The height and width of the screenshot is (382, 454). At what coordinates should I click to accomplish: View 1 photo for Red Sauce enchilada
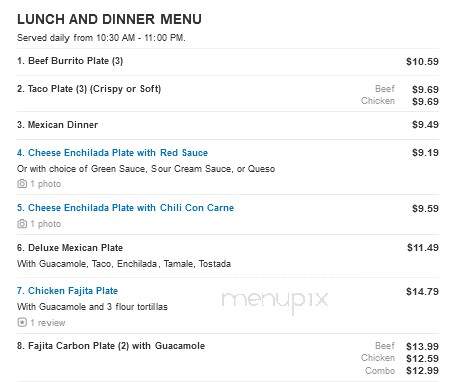click(46, 184)
